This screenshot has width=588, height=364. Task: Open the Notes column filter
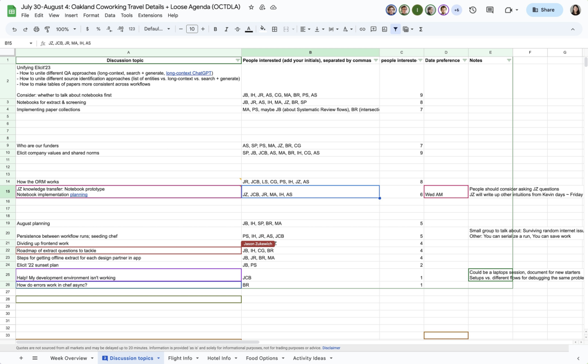(x=509, y=60)
